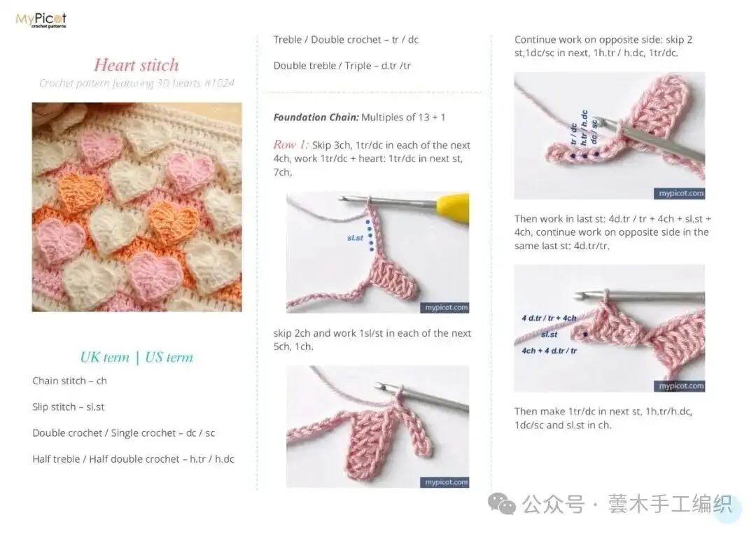Click mypicot.com label on yellow hook photo

pos(445,307)
